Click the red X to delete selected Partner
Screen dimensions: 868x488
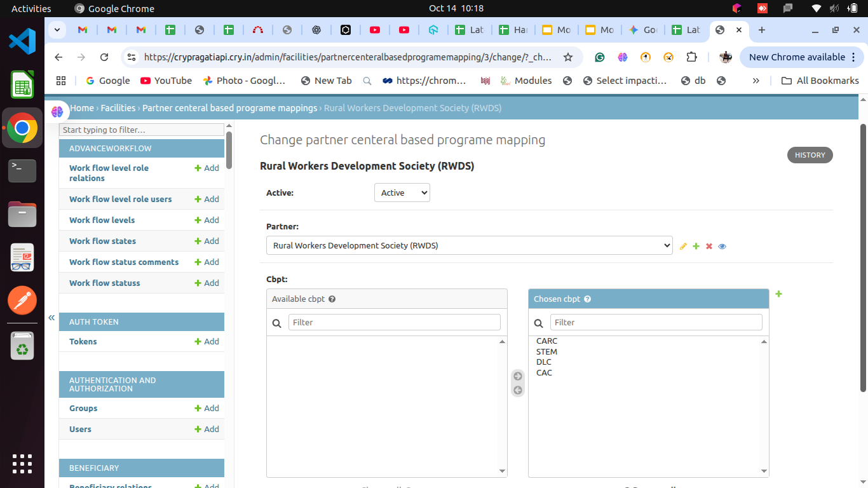[x=709, y=247]
